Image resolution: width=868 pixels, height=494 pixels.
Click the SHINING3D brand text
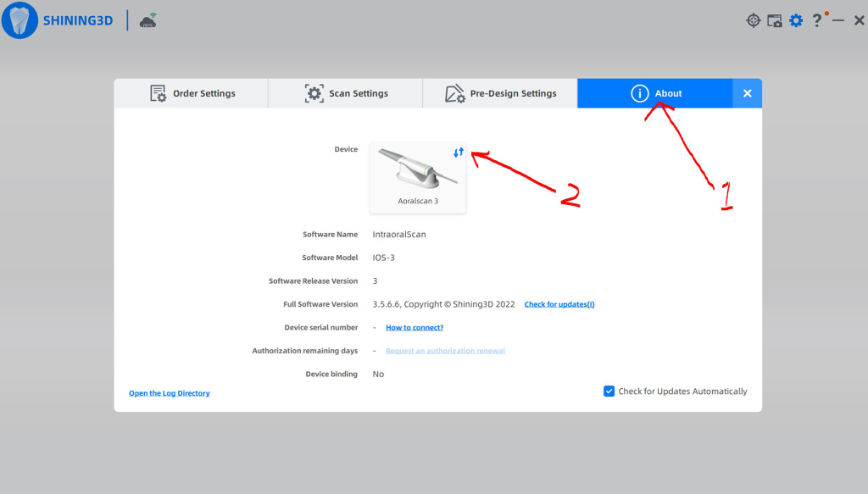(x=78, y=20)
